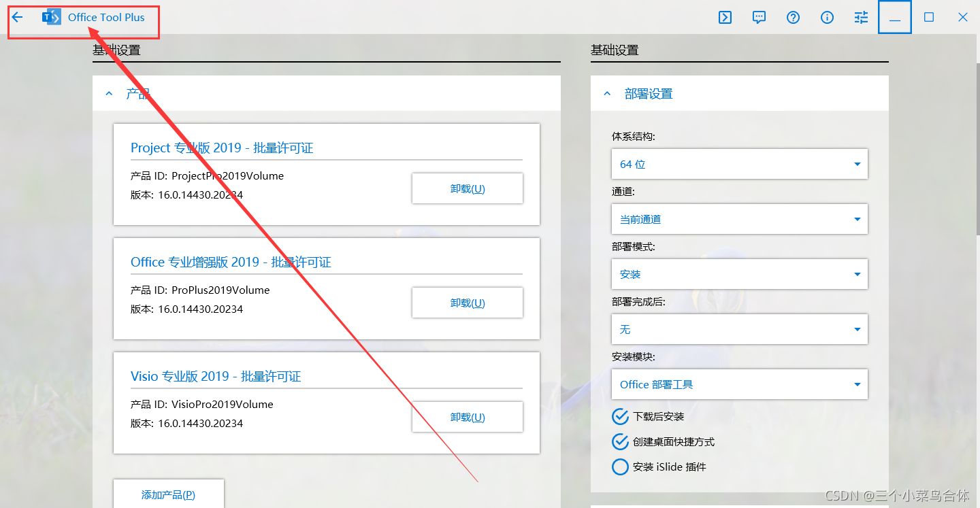Open the 安装模块 dropdown showing Office 部署工具
The width and height of the screenshot is (980, 508).
[x=740, y=384]
